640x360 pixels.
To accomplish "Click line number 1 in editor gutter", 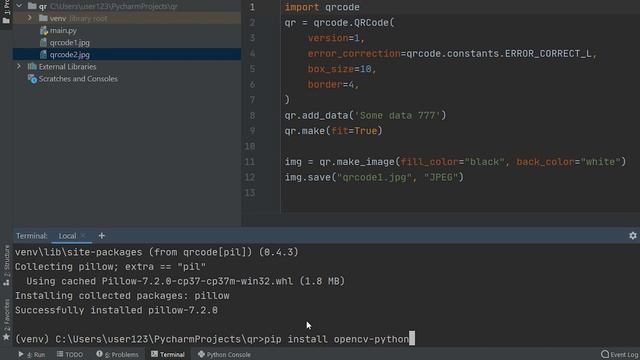I will (x=252, y=7).
